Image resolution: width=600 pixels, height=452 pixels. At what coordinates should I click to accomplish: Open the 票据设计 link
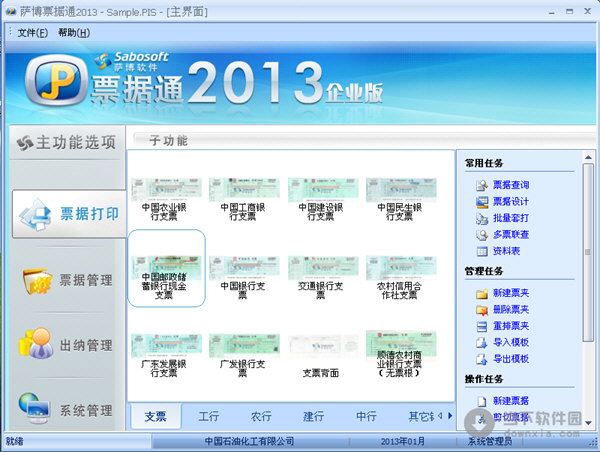pyautogui.click(x=511, y=202)
